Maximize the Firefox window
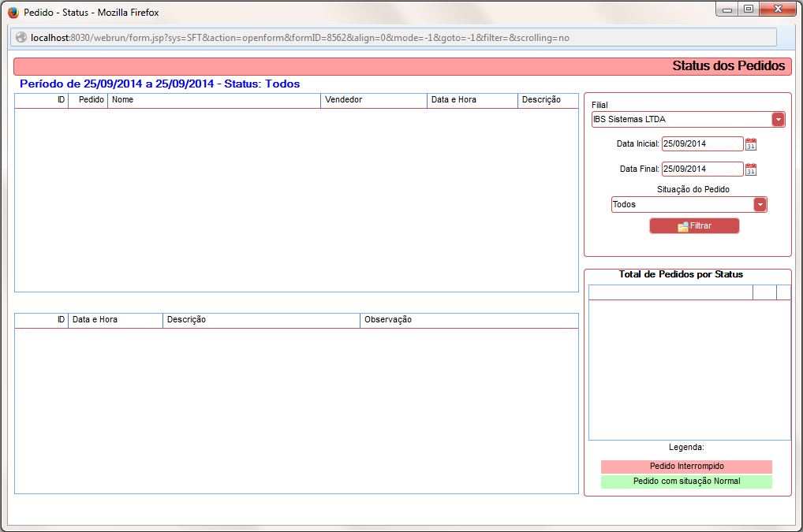Screen dimensions: 803x532 click(x=749, y=9)
